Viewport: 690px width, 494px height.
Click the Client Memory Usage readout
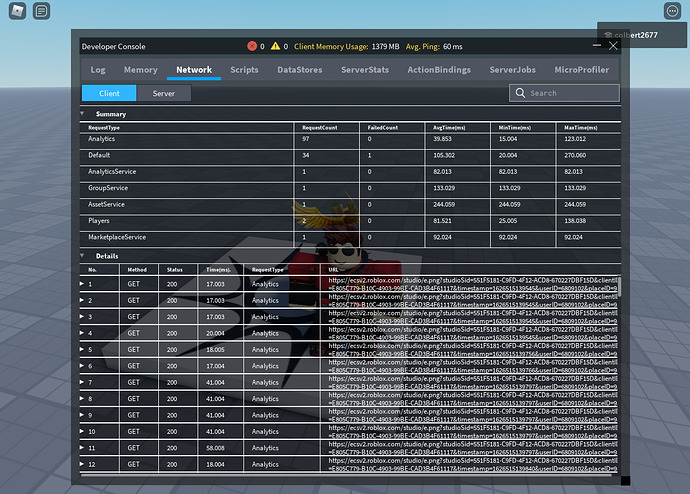click(347, 46)
